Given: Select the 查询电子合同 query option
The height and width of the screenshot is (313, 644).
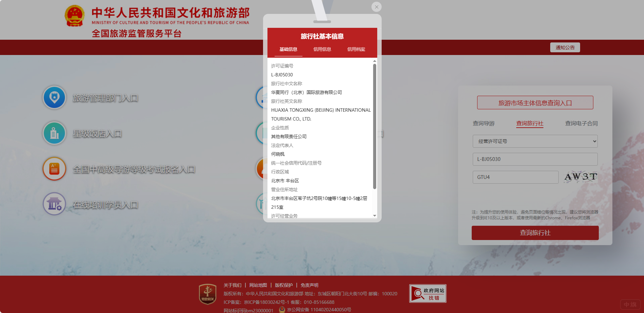Looking at the screenshot, I should (581, 123).
